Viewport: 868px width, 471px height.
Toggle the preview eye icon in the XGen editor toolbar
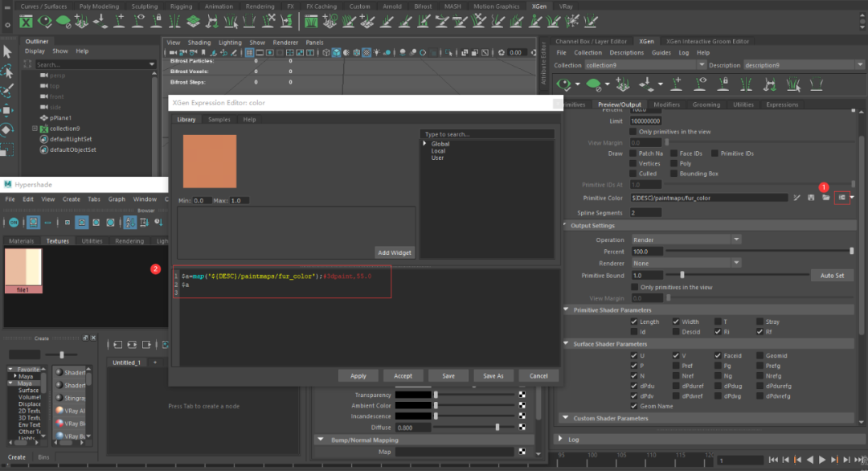(564, 84)
